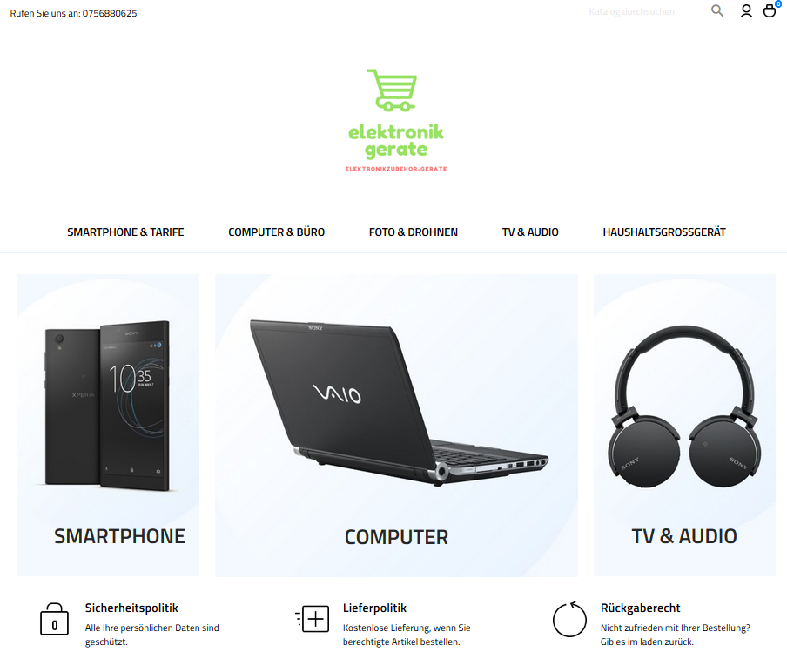Viewport: 787px width, 672px height.
Task: Click the cart item count badge
Action: pyautogui.click(x=778, y=4)
